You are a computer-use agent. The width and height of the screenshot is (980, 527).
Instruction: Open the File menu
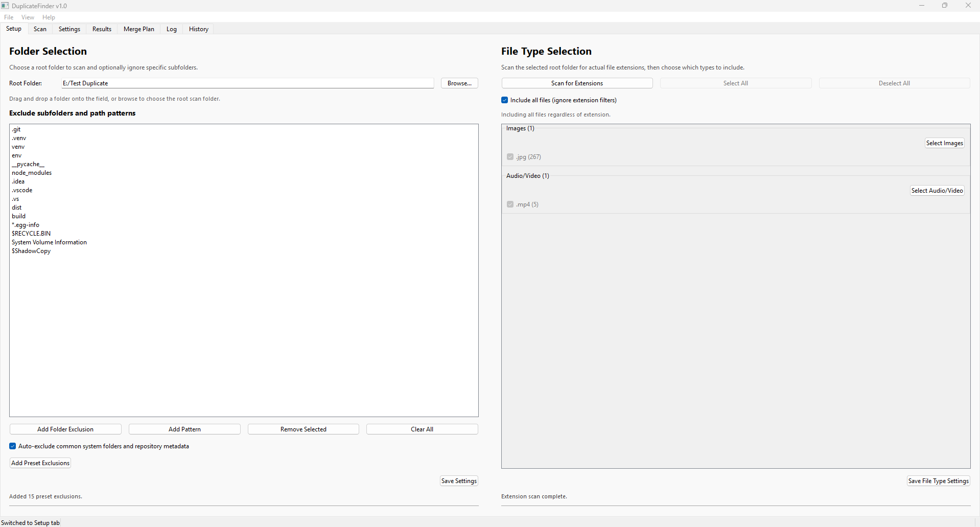coord(9,17)
